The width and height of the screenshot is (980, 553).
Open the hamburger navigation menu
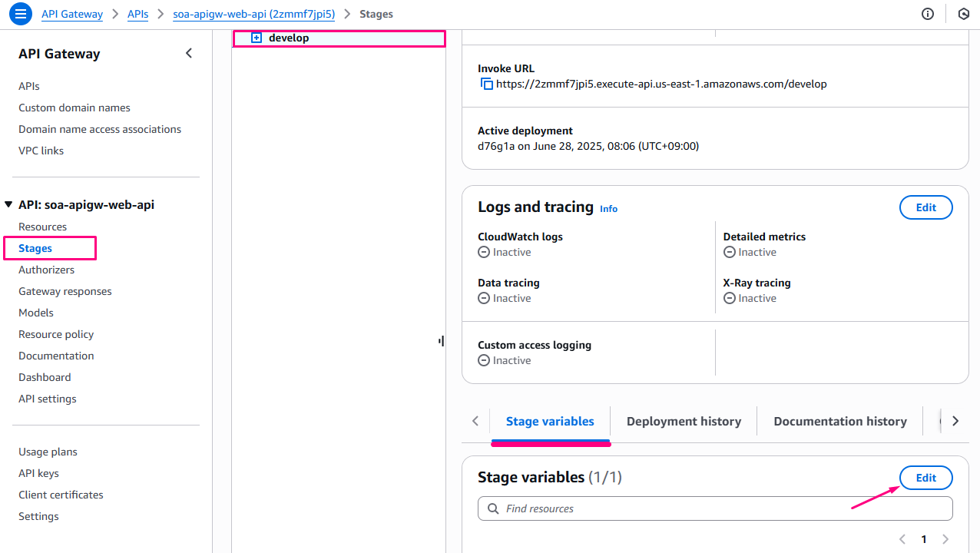21,14
